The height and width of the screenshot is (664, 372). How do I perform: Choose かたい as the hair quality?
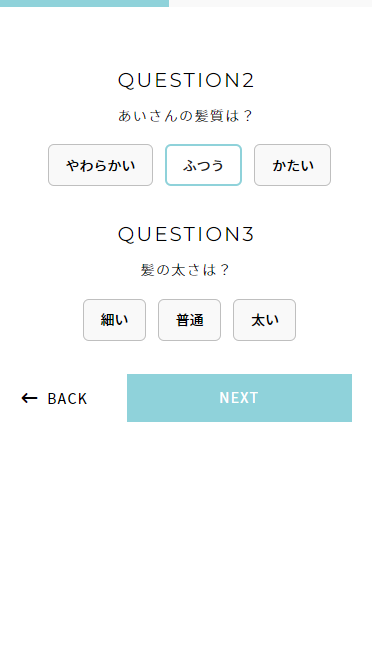click(x=292, y=165)
